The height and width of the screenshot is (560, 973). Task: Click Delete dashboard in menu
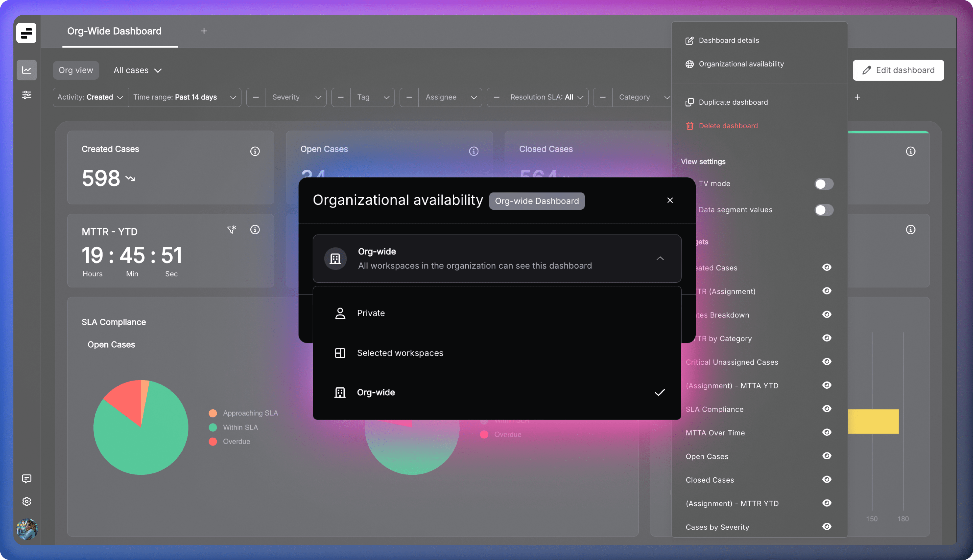coord(728,126)
